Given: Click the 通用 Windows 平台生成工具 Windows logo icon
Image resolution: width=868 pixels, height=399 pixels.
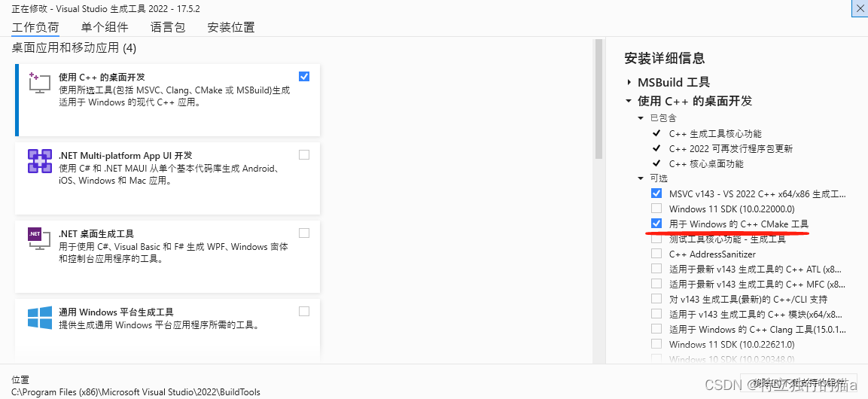Looking at the screenshot, I should click(x=40, y=318).
